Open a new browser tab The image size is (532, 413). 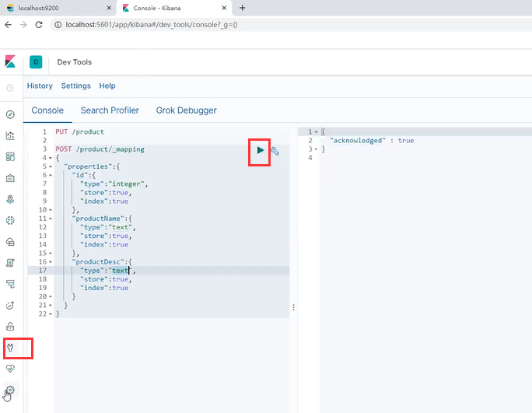tap(242, 8)
